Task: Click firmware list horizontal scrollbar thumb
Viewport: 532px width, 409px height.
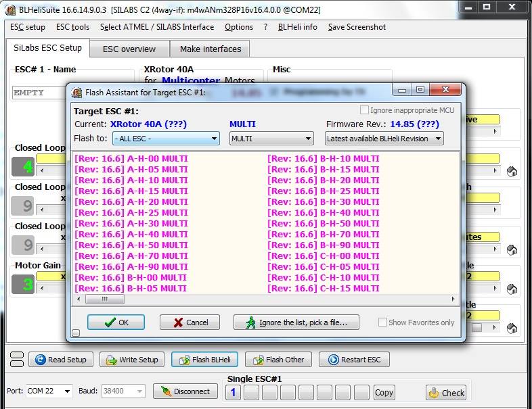Action: 104,299
